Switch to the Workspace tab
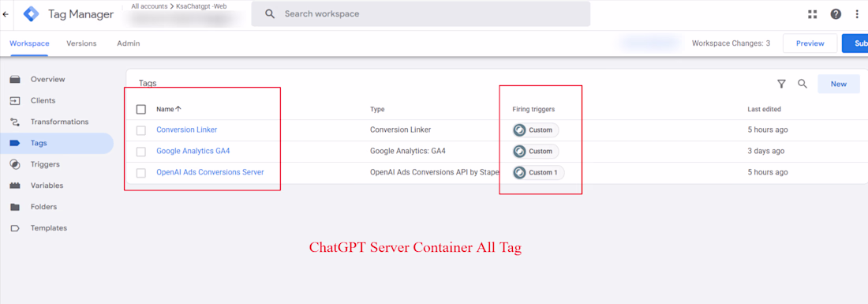 [29, 43]
